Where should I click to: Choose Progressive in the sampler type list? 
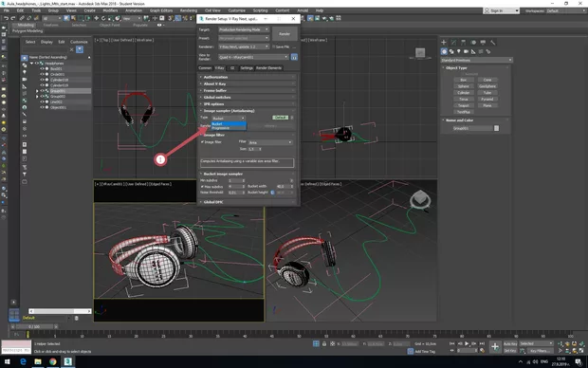pos(229,128)
